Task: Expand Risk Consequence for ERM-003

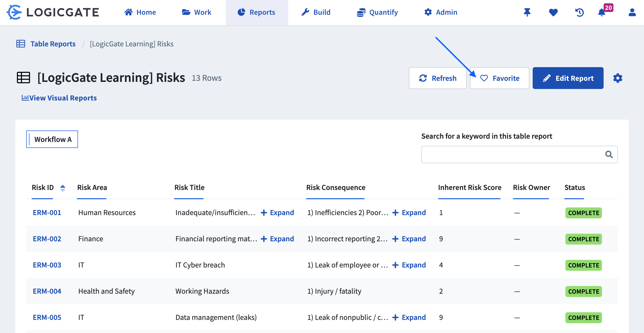Action: (409, 265)
